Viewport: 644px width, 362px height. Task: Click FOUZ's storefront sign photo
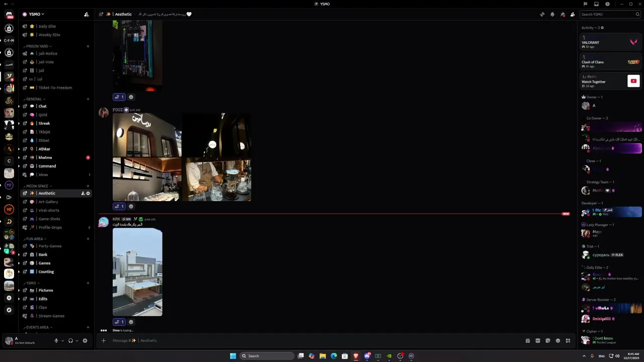[x=147, y=135]
